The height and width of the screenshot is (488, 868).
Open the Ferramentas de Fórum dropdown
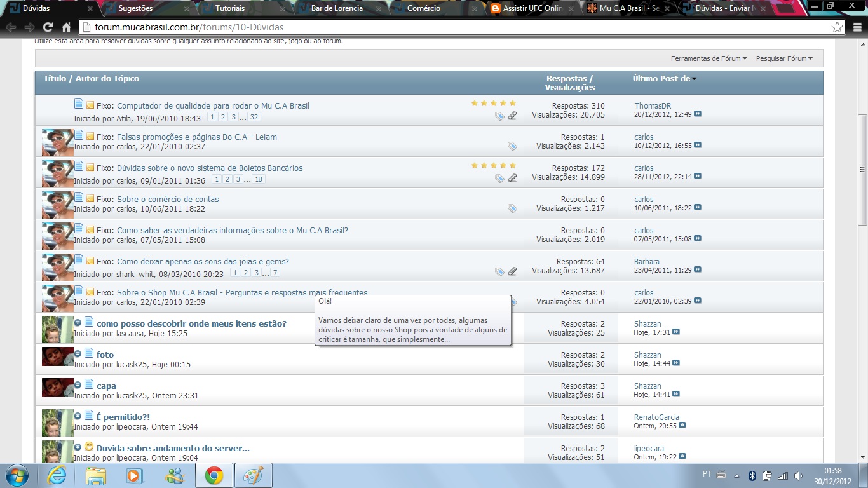(709, 58)
